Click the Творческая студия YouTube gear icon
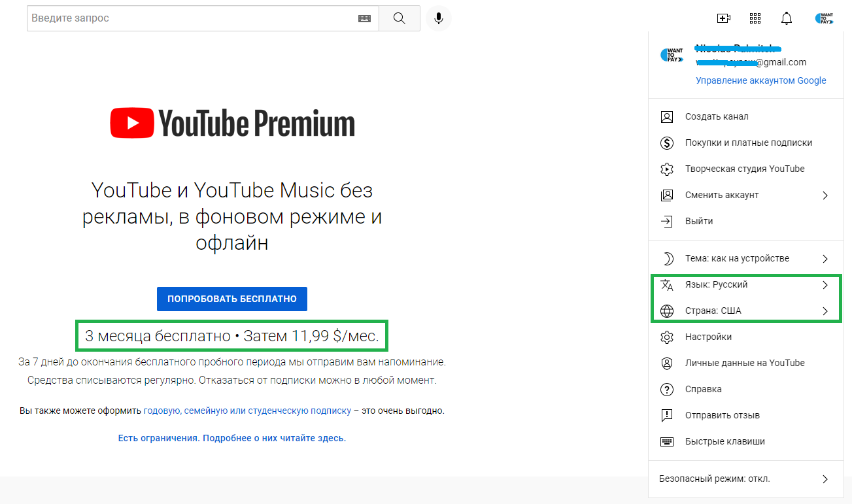 pos(667,169)
